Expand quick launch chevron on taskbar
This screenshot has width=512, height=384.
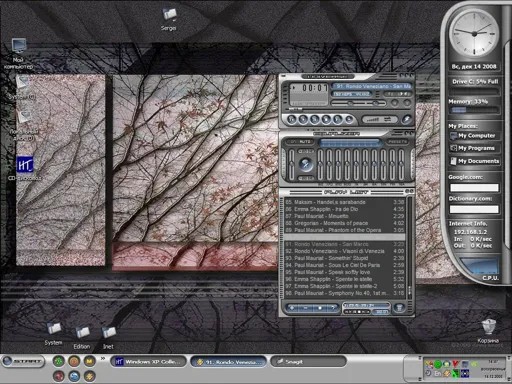point(103,358)
